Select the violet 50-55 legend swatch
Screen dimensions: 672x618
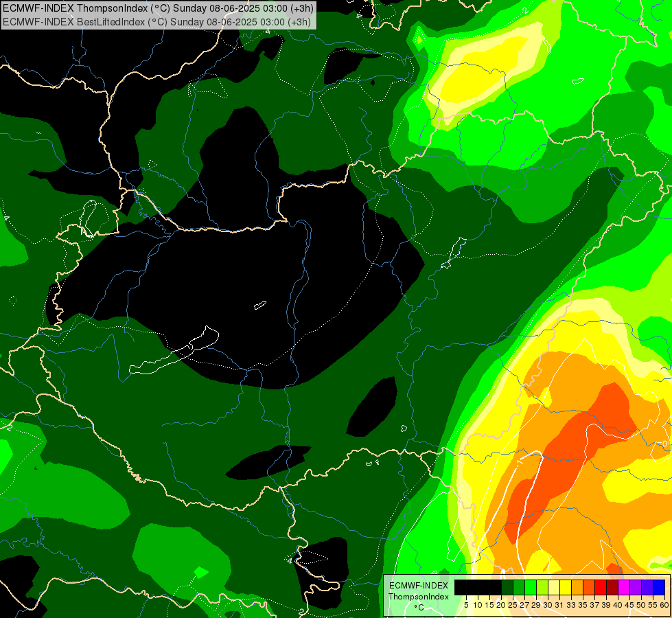pyautogui.click(x=647, y=587)
